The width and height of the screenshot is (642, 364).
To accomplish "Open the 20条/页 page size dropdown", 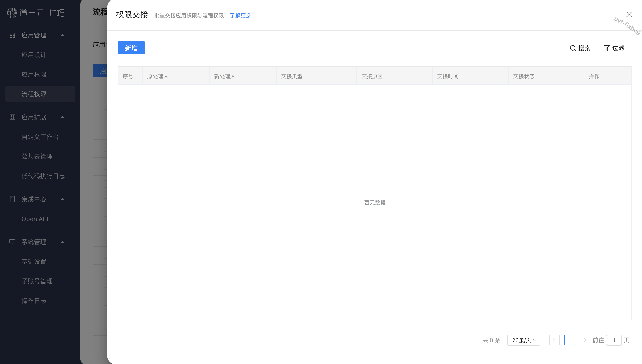I will [x=524, y=340].
